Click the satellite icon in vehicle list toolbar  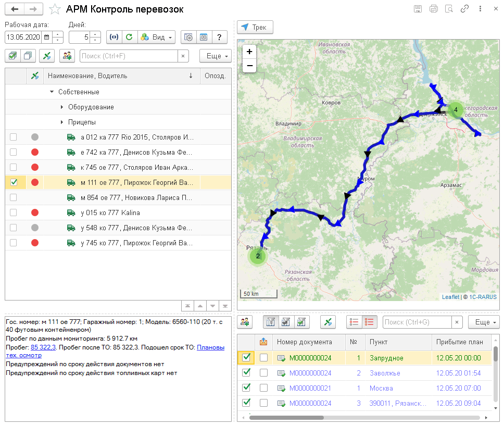(47, 56)
